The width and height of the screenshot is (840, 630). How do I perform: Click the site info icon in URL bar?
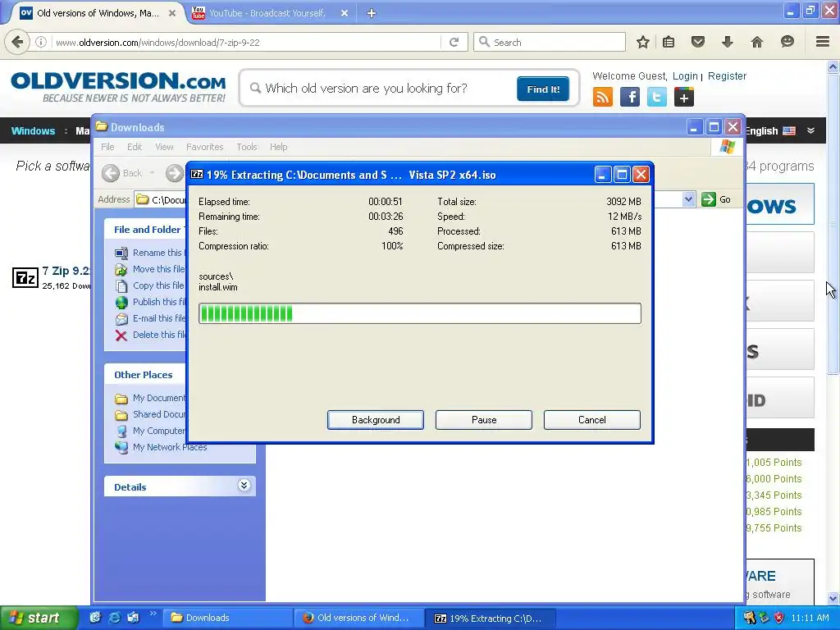[41, 42]
